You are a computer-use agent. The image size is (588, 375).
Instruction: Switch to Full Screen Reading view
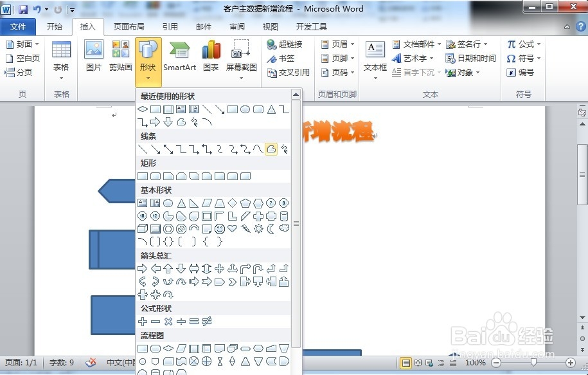coord(418,363)
